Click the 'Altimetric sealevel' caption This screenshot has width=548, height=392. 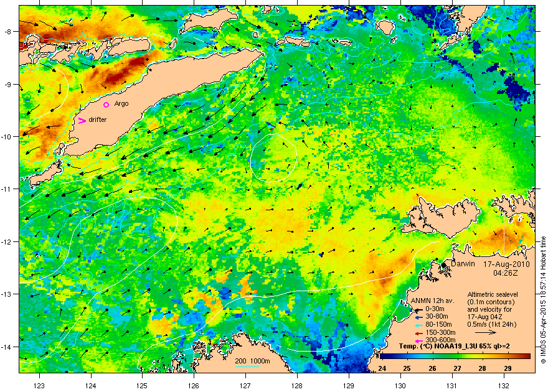click(493, 294)
